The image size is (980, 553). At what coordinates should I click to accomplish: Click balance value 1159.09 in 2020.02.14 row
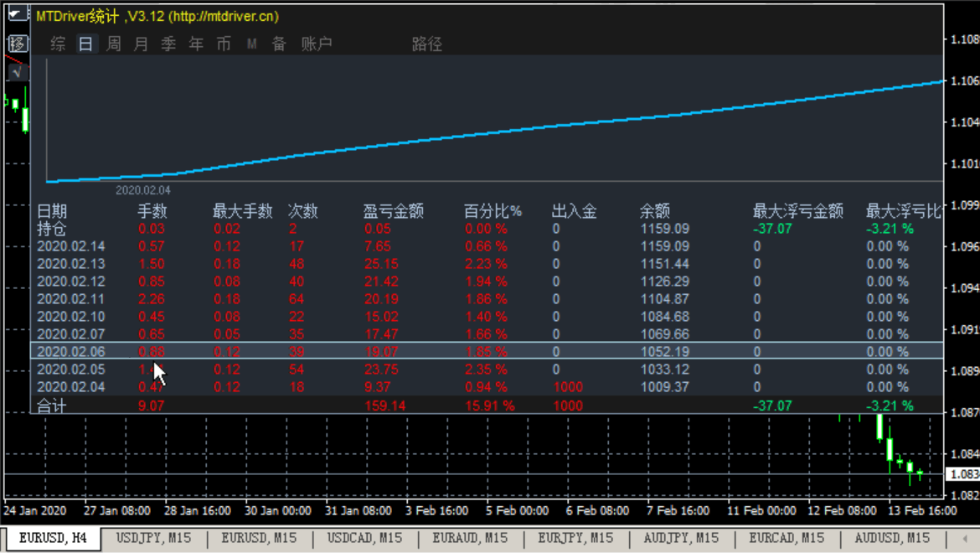point(665,246)
